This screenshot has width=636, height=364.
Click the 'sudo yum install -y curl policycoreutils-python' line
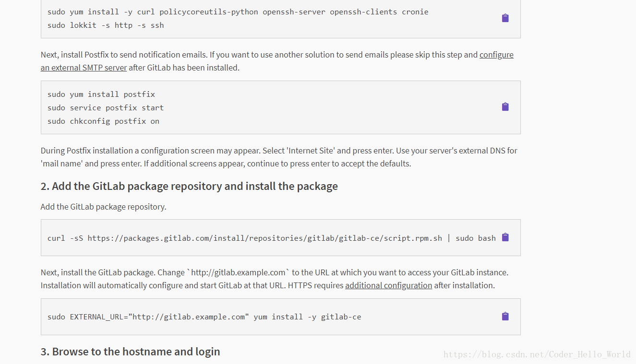(238, 12)
